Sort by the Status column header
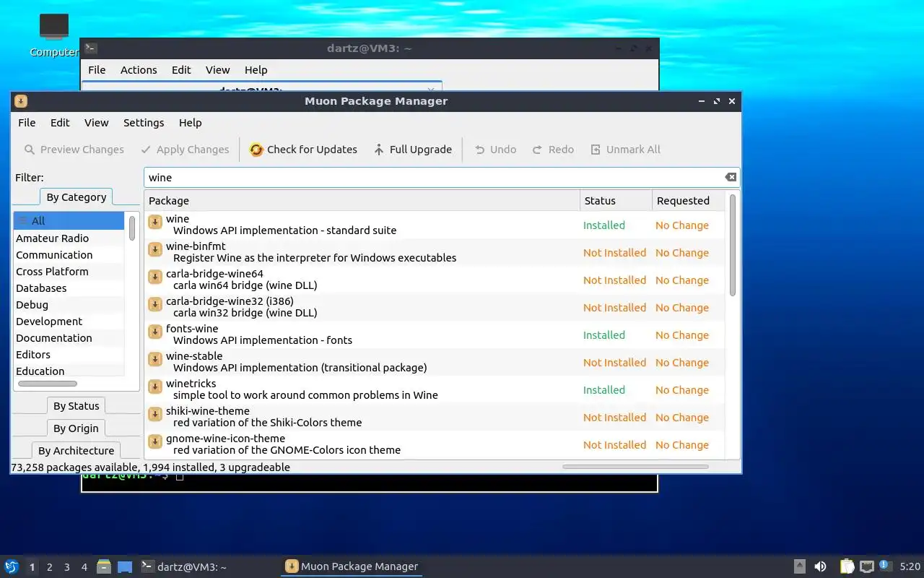Screen dimensions: 924x578 [616, 201]
